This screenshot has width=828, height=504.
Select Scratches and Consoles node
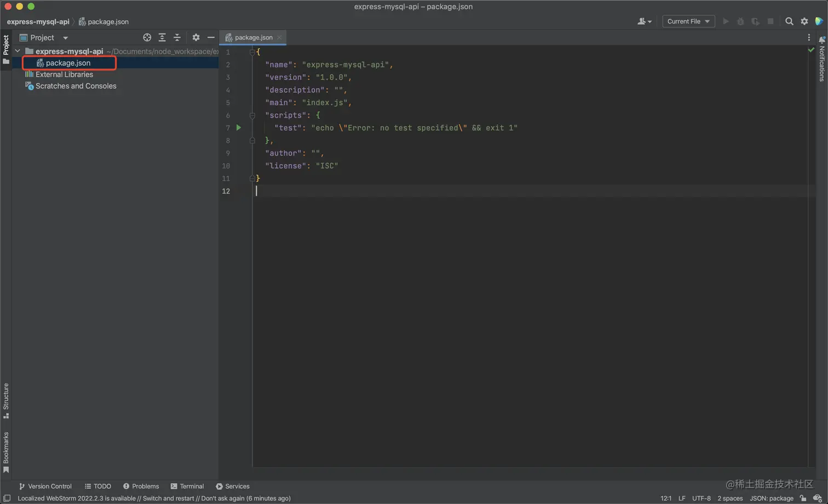click(76, 86)
